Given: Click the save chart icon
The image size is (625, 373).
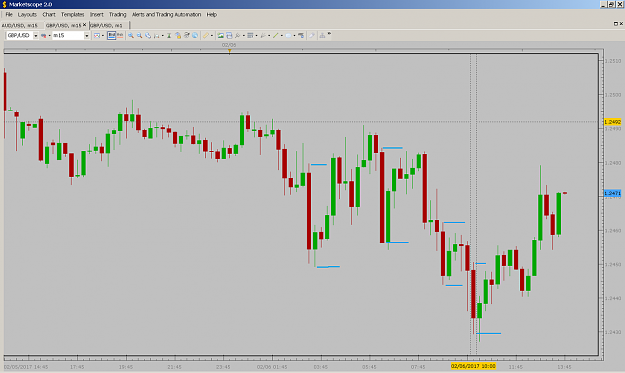Looking at the screenshot, I should click(229, 35).
